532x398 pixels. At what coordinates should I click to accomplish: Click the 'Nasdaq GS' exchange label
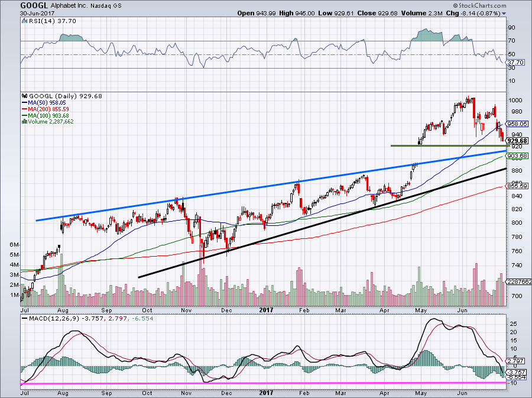[x=106, y=6]
